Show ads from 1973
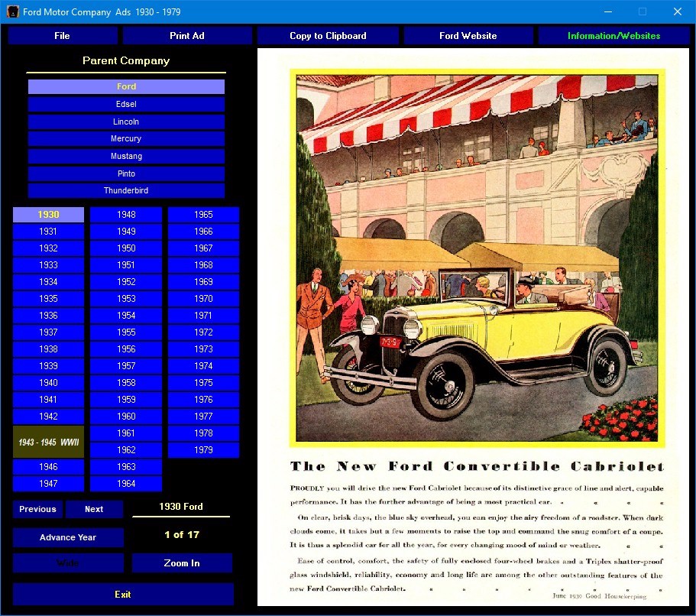Image resolution: width=696 pixels, height=616 pixels. [203, 349]
